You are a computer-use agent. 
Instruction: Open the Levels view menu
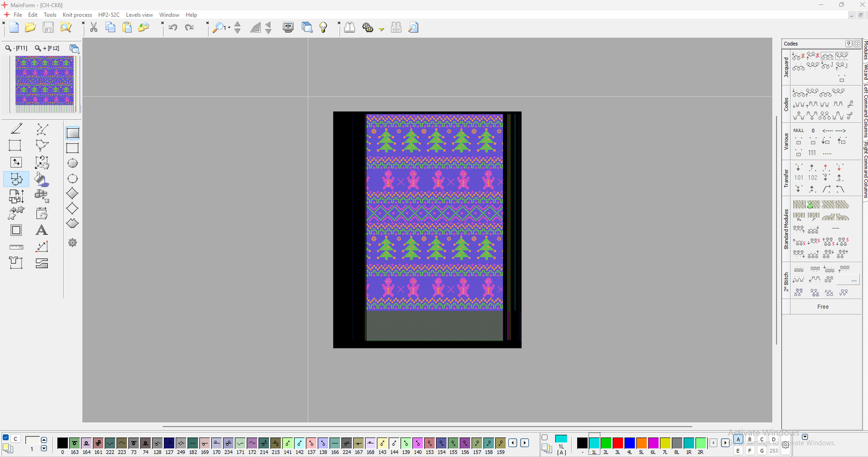click(x=139, y=15)
